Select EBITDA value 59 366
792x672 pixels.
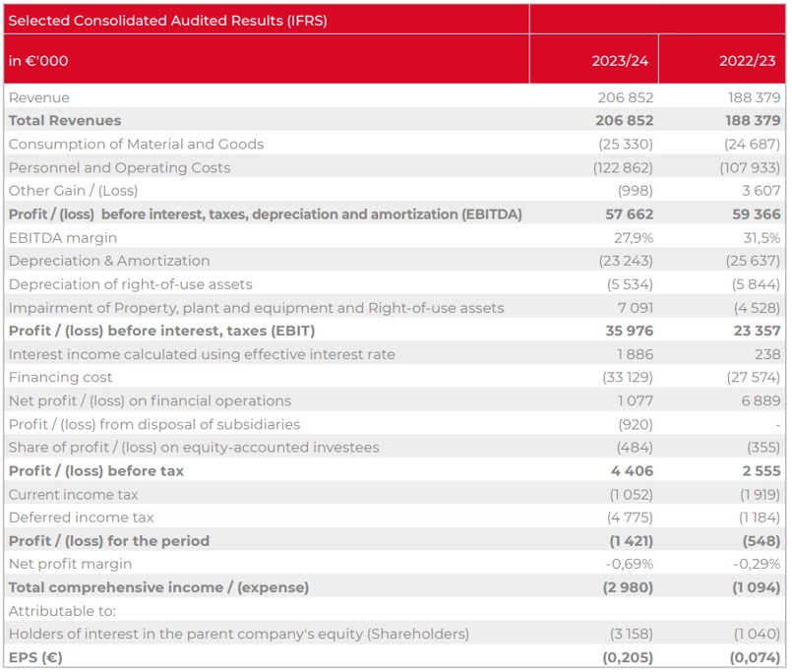(757, 214)
